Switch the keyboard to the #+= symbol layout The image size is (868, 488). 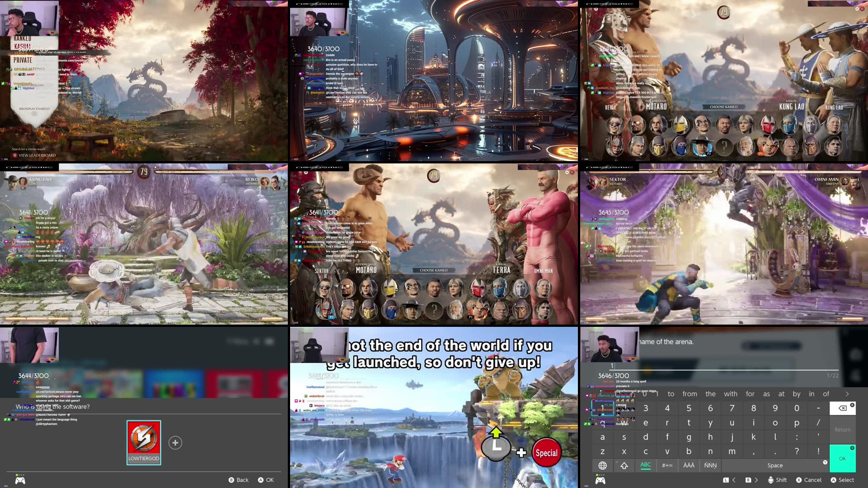(x=667, y=465)
